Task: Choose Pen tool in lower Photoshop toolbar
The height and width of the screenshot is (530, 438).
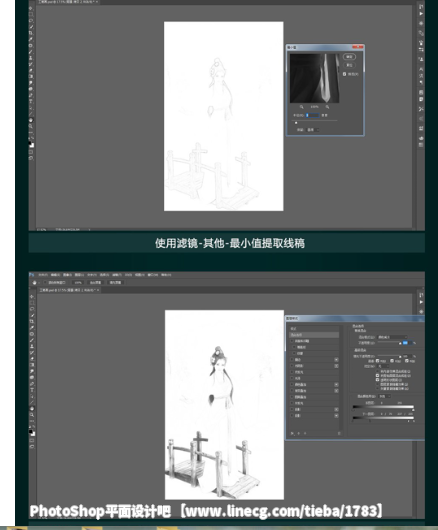Action: coord(32,384)
